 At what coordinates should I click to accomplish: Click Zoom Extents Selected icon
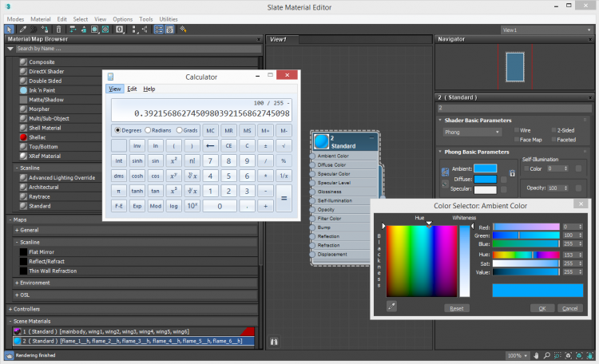point(579,355)
